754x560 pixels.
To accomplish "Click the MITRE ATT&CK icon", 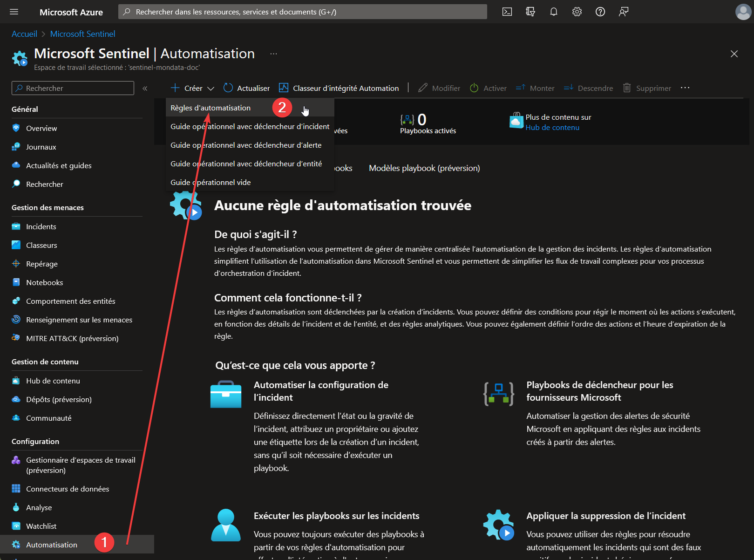I will (x=16, y=338).
